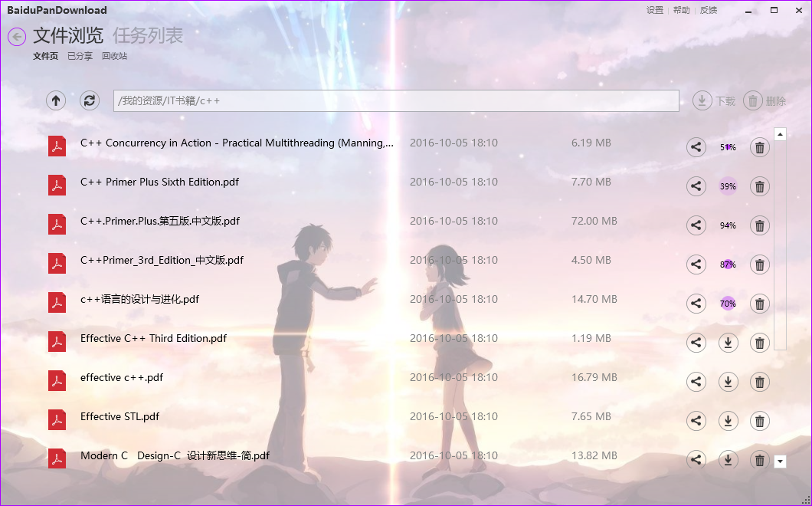This screenshot has height=506, width=812.
Task: Open the 已分享 sub-tab
Action: 80,56
